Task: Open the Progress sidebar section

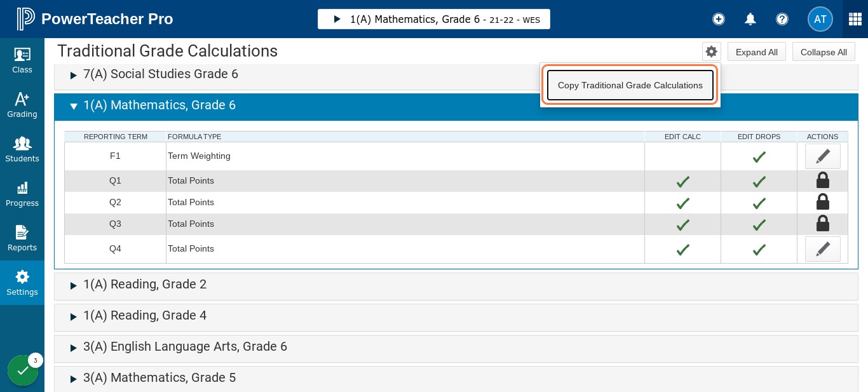Action: click(22, 194)
